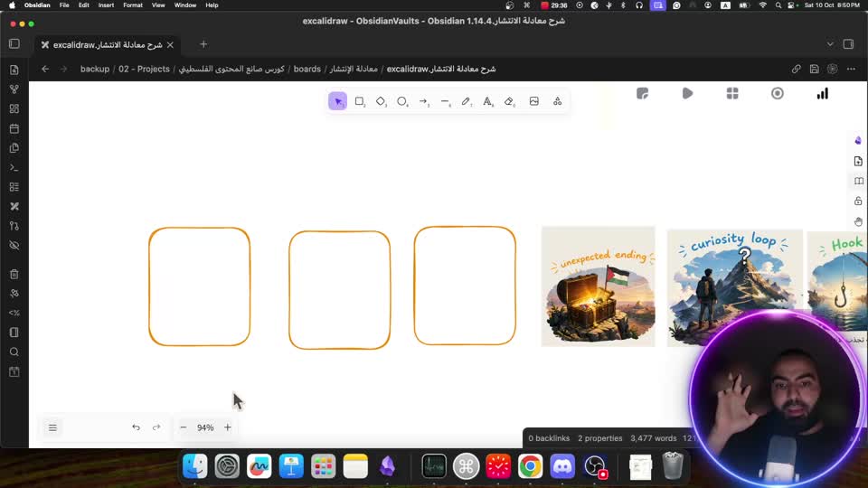Open the extra shapes tools icon
The image size is (868, 488).
coord(558,101)
